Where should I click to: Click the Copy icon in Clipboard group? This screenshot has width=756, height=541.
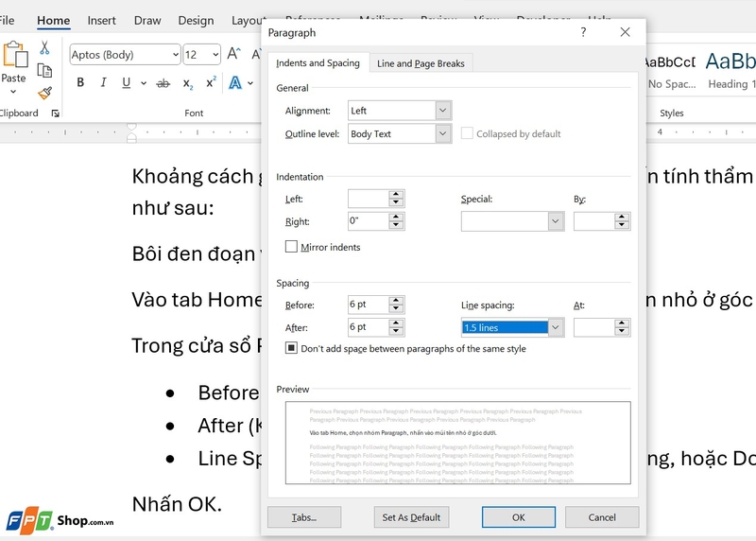tap(44, 70)
